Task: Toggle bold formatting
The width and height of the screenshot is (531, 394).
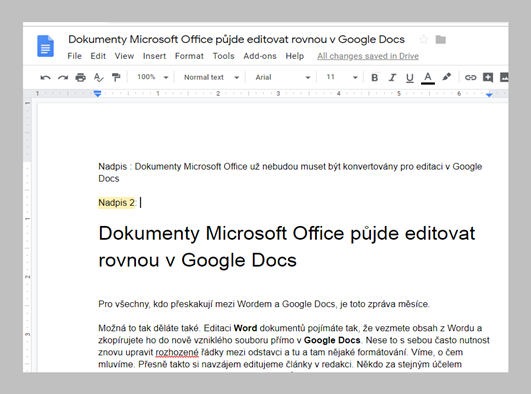Action: click(375, 78)
